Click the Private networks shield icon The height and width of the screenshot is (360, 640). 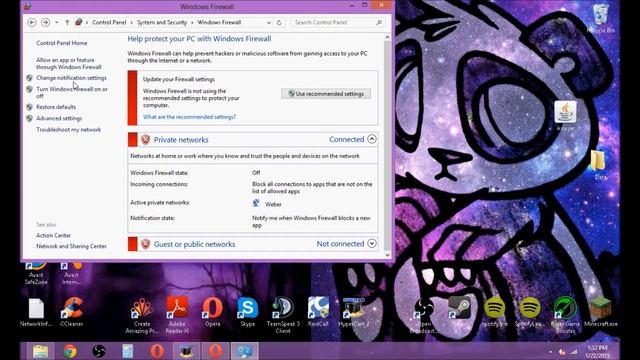[145, 140]
